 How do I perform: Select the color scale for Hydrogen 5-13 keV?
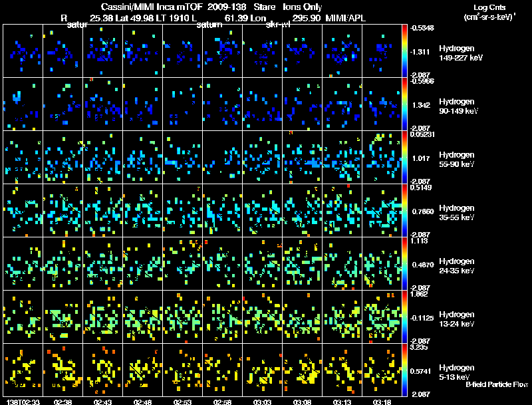[x=404, y=370]
